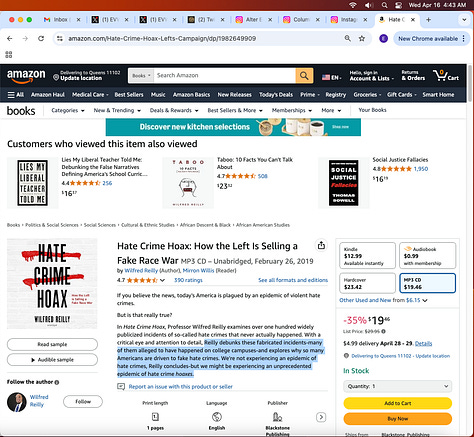474x437 pixels.
Task: Select the Kindle $12.99 format
Action: (x=367, y=256)
